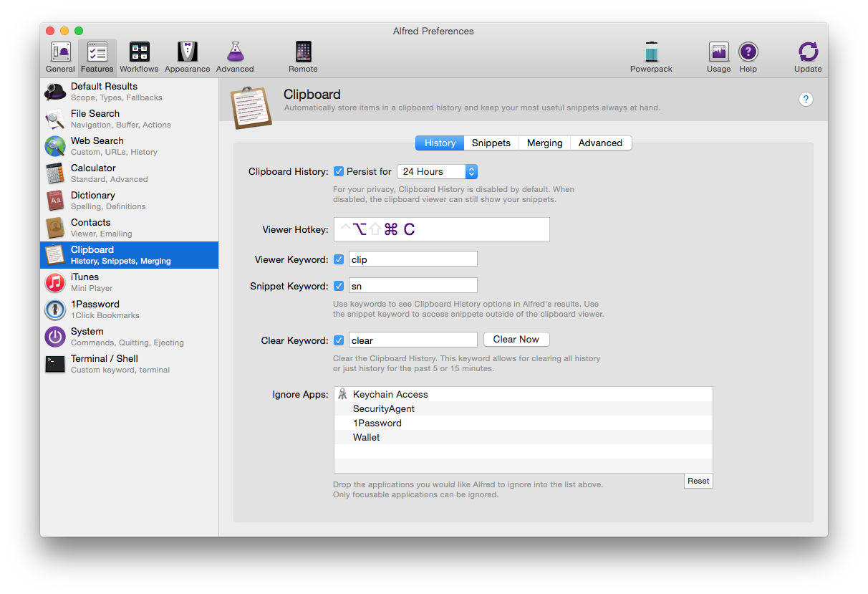868x594 pixels.
Task: Open the Help toolbar icon
Action: coord(748,52)
